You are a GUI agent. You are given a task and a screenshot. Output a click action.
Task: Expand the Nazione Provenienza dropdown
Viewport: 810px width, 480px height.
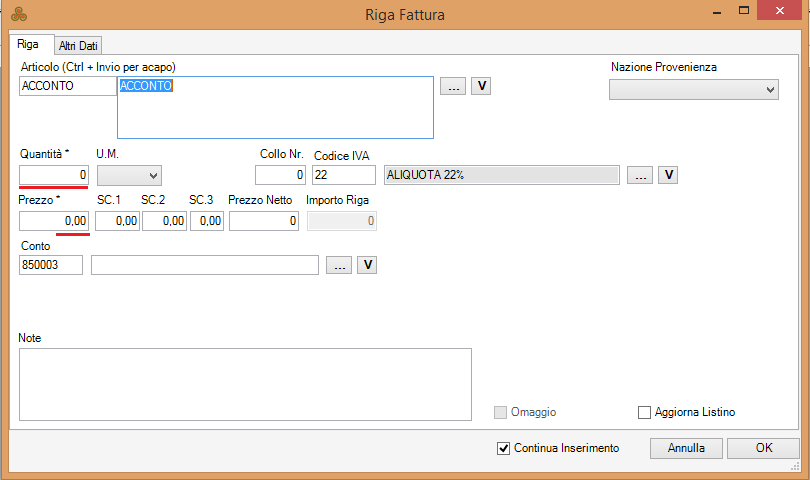[x=693, y=90]
